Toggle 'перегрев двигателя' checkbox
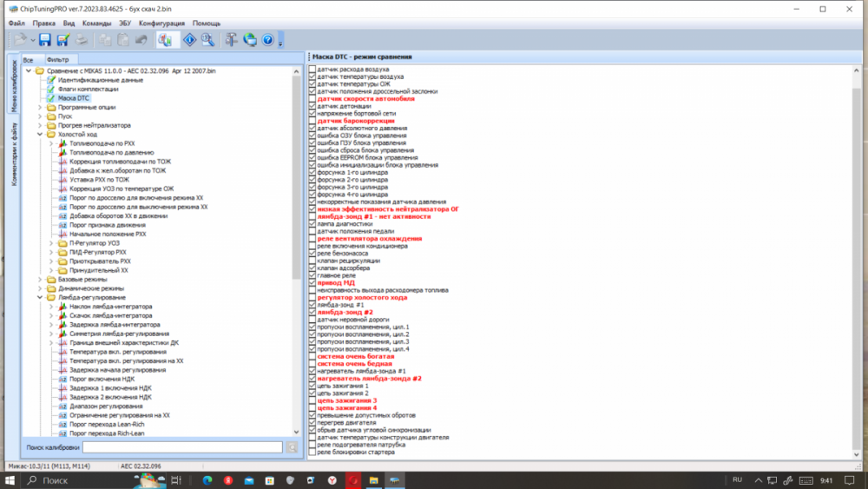 [x=312, y=422]
